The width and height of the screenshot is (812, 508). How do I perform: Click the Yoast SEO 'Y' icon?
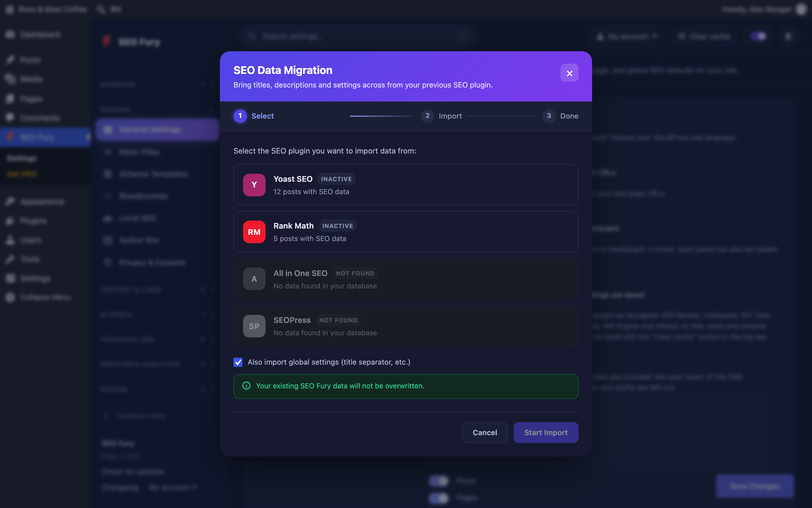tap(254, 185)
